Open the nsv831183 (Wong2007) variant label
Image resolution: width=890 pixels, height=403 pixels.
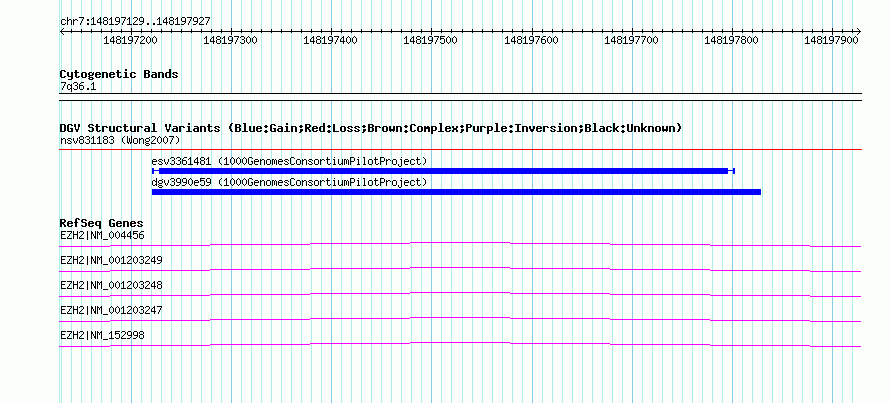(120, 140)
